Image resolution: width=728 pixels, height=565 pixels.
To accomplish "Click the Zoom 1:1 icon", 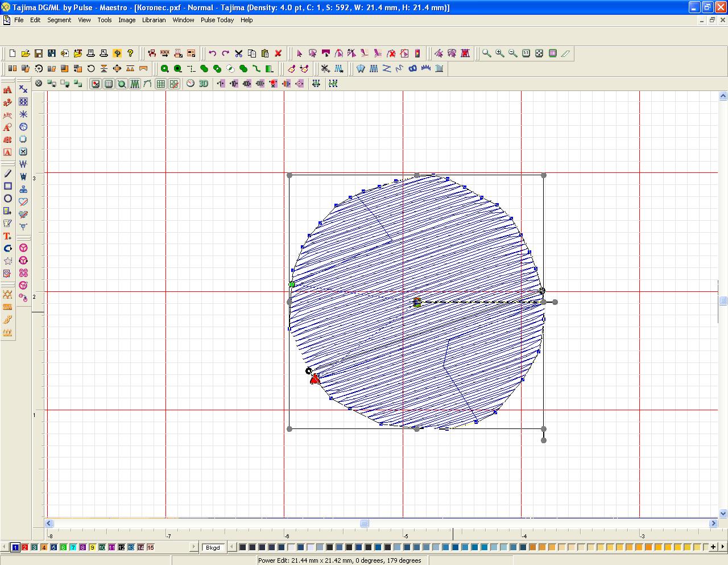I will pyautogui.click(x=526, y=53).
